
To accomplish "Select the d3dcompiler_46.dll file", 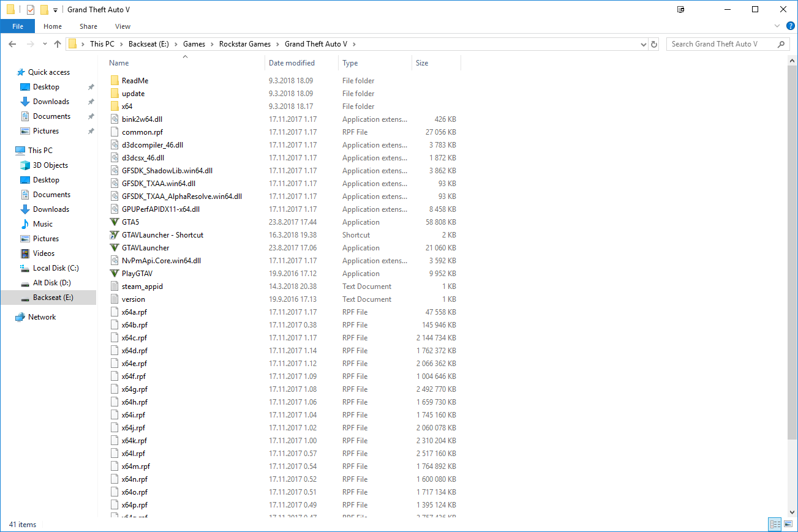I will pyautogui.click(x=152, y=145).
